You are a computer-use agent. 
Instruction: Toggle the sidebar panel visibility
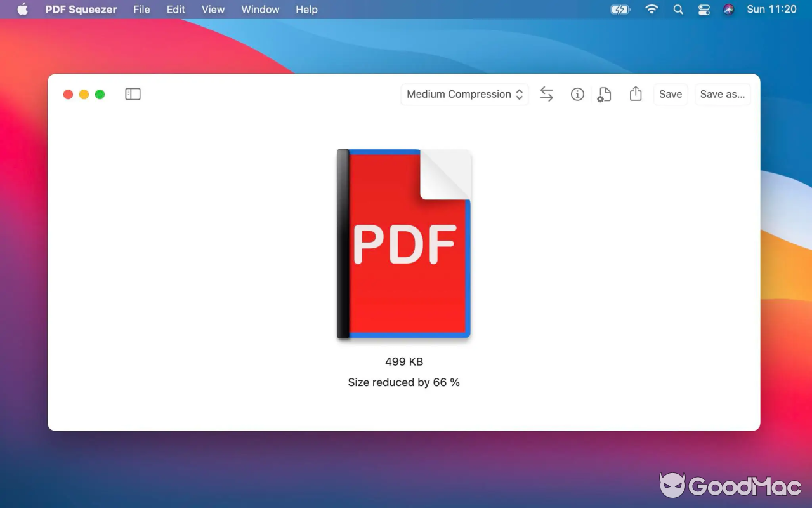pyautogui.click(x=133, y=93)
